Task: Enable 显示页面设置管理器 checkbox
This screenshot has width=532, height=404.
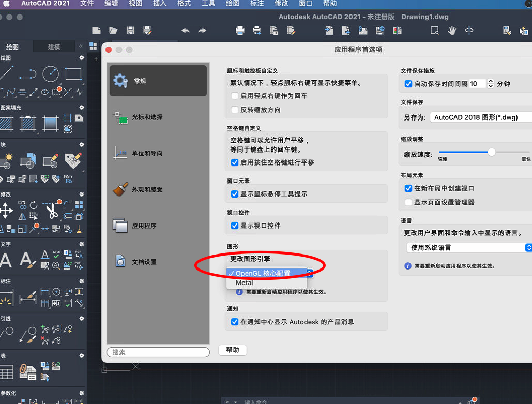Action: (x=408, y=202)
